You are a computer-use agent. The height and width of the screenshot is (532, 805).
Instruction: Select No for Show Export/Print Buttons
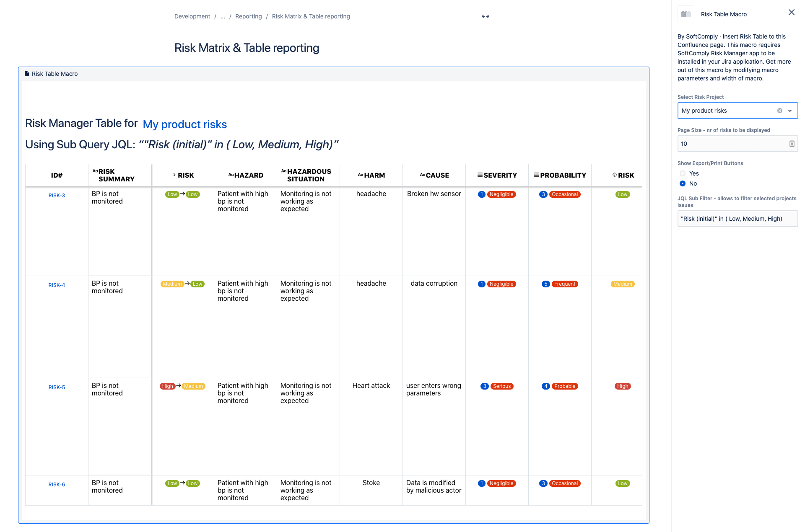tap(683, 183)
